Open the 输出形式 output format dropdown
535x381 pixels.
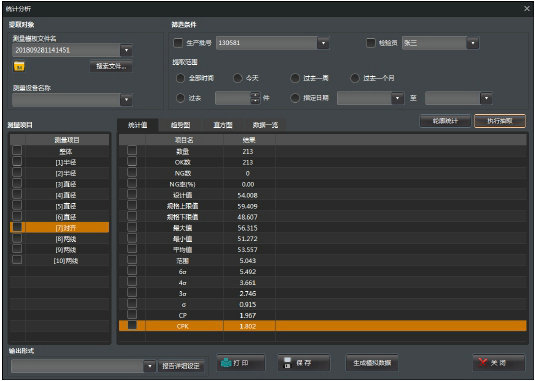pyautogui.click(x=149, y=366)
